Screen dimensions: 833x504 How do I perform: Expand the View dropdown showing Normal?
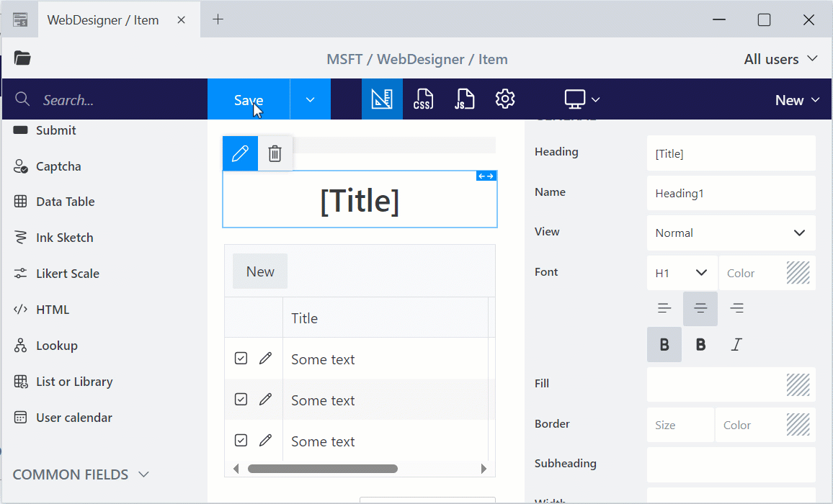[731, 233]
